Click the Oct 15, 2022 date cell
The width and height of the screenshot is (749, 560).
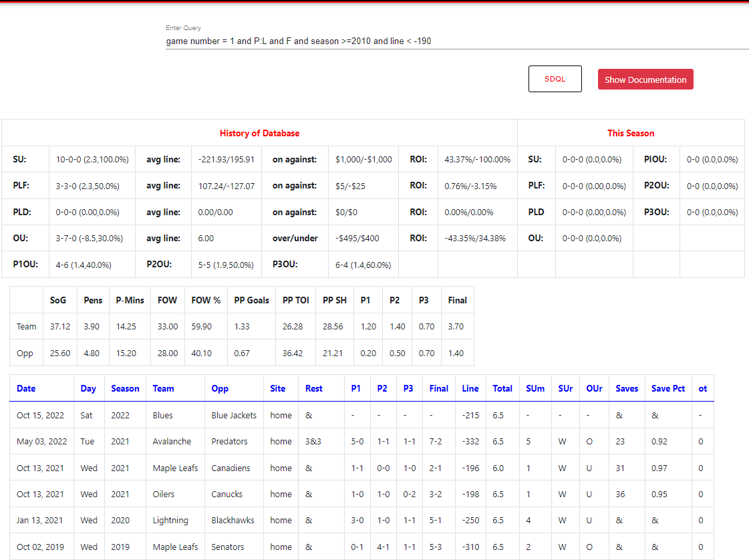click(40, 415)
